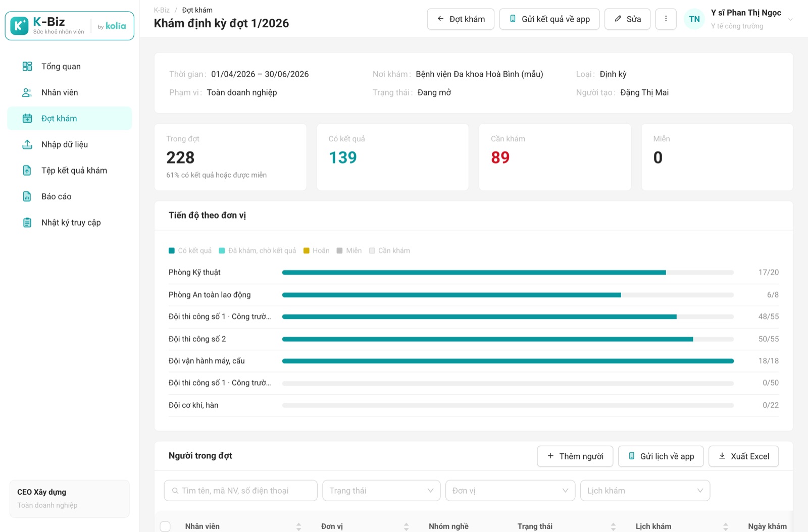Open the three-dot more options menu

[666, 19]
